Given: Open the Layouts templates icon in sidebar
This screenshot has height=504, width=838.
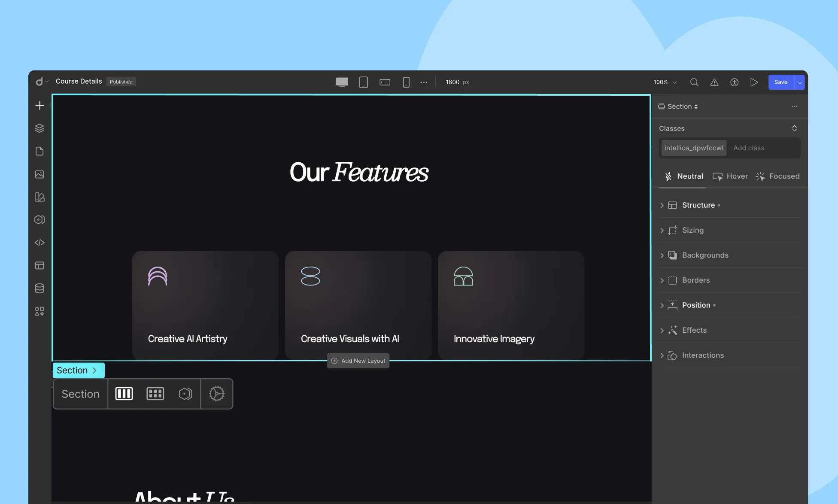Looking at the screenshot, I should tap(39, 265).
